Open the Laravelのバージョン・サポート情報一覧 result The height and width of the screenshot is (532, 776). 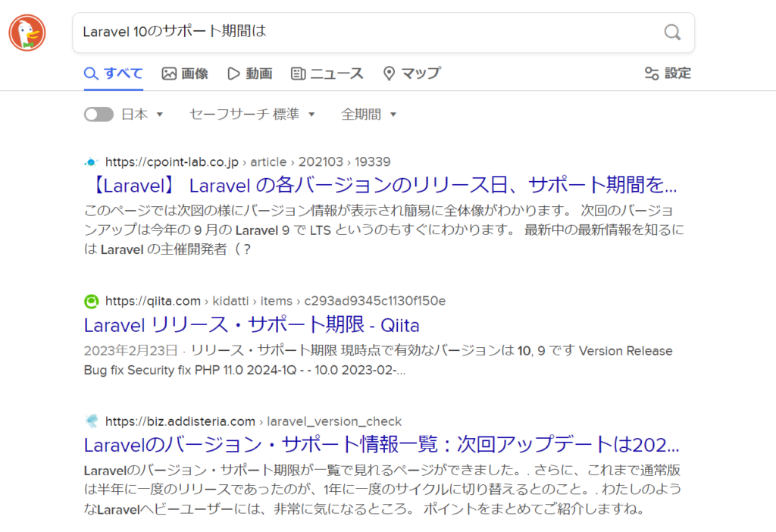click(382, 445)
